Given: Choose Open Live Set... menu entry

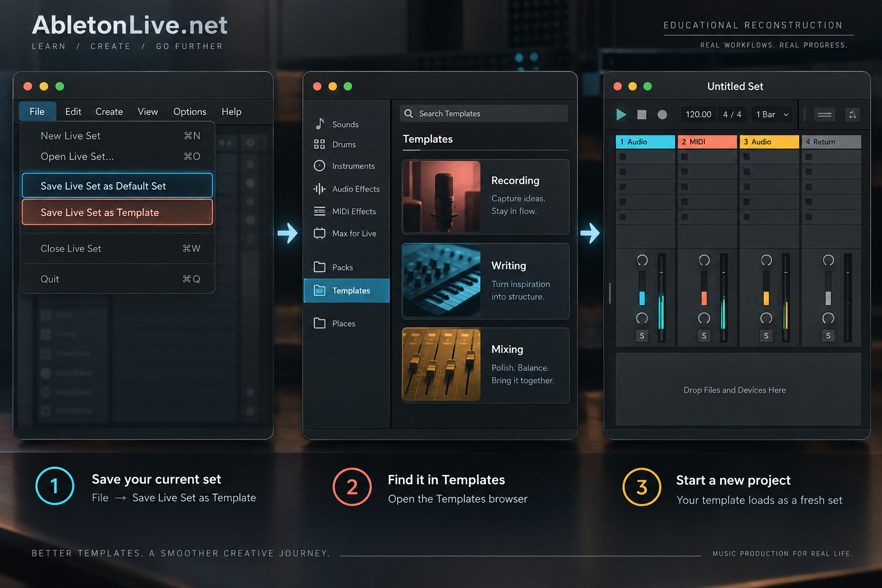Looking at the screenshot, I should tap(118, 156).
